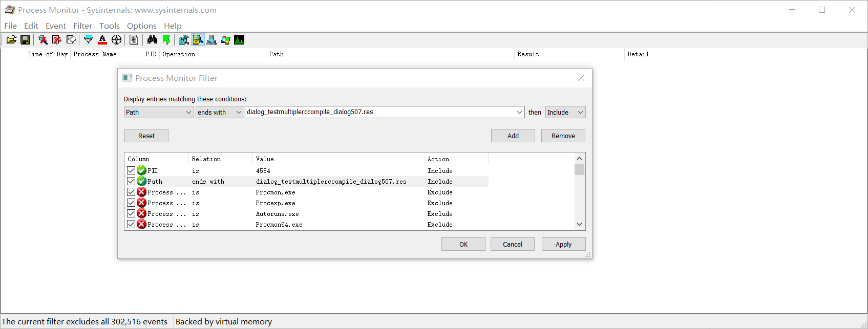Uncheck the Procexp.exe exclude filter checkbox
This screenshot has height=329, width=868.
(131, 203)
